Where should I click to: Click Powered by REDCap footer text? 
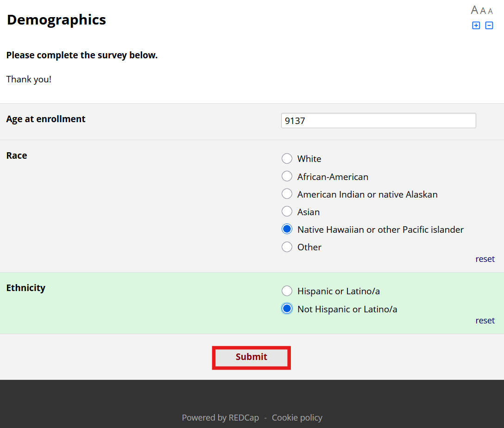[220, 417]
